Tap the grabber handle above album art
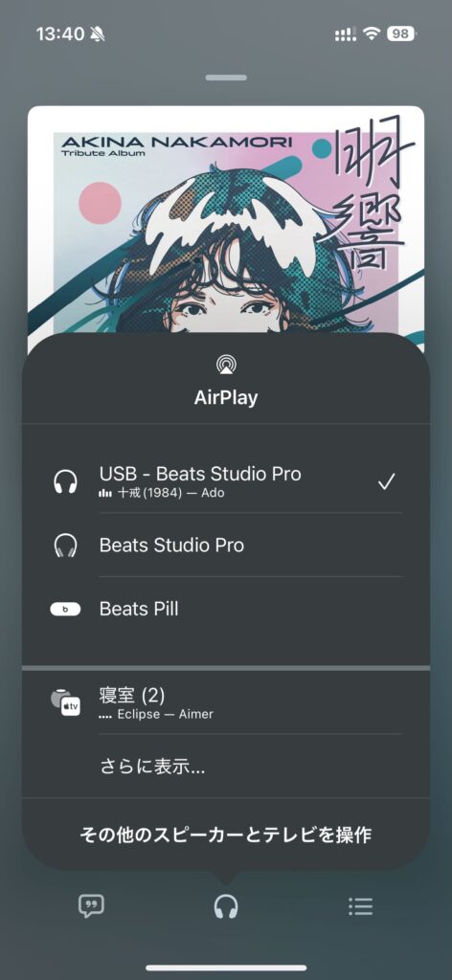 [x=226, y=78]
